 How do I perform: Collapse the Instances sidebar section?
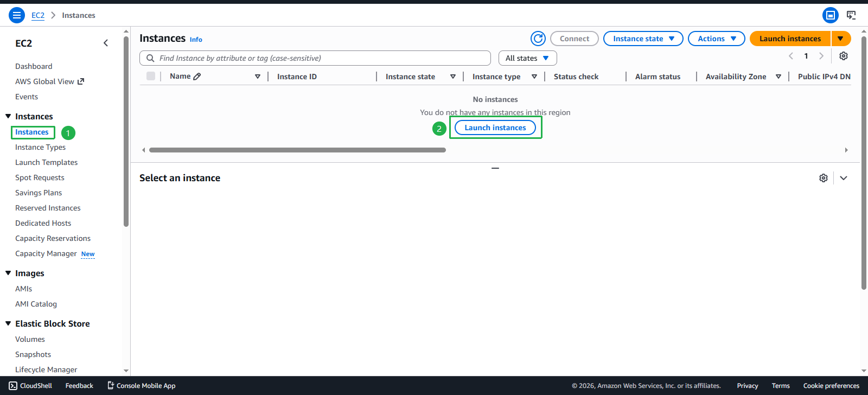8,116
